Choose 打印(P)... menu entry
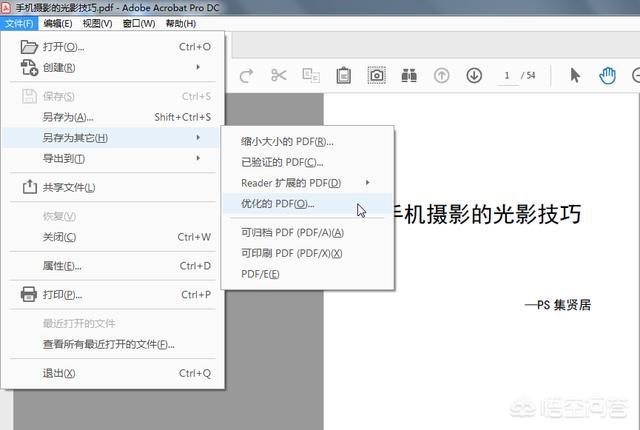The width and height of the screenshot is (640, 430). pyautogui.click(x=113, y=295)
